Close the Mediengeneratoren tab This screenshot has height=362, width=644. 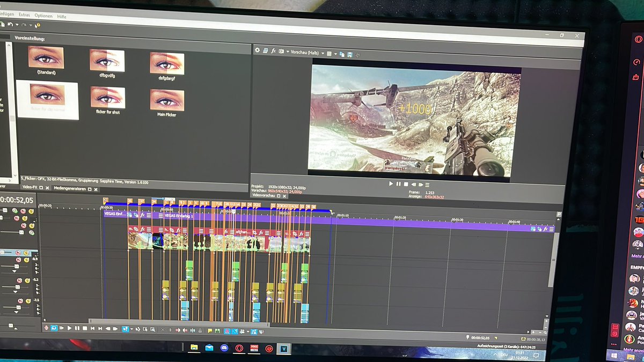point(96,189)
